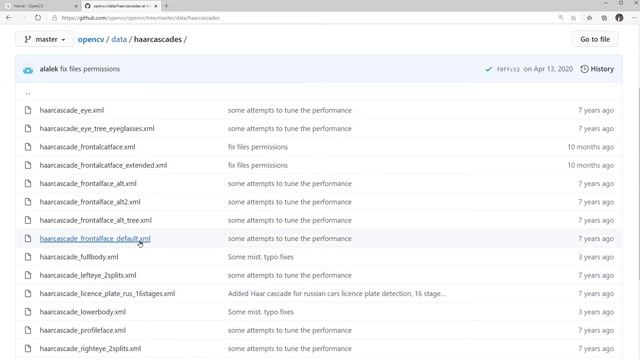Viewport: 640px width, 360px height.
Task: Open 'Some mist. typo fixes' for haarcascade_lowerbody.xml
Action: [x=260, y=312]
